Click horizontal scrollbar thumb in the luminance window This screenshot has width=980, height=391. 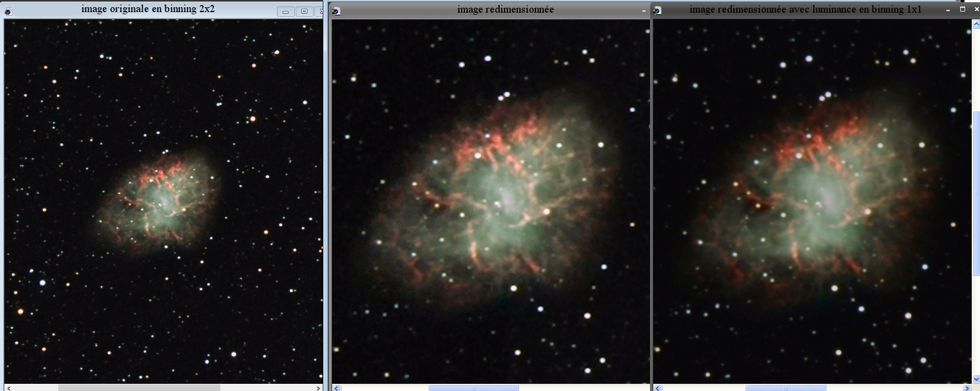pyautogui.click(x=785, y=388)
